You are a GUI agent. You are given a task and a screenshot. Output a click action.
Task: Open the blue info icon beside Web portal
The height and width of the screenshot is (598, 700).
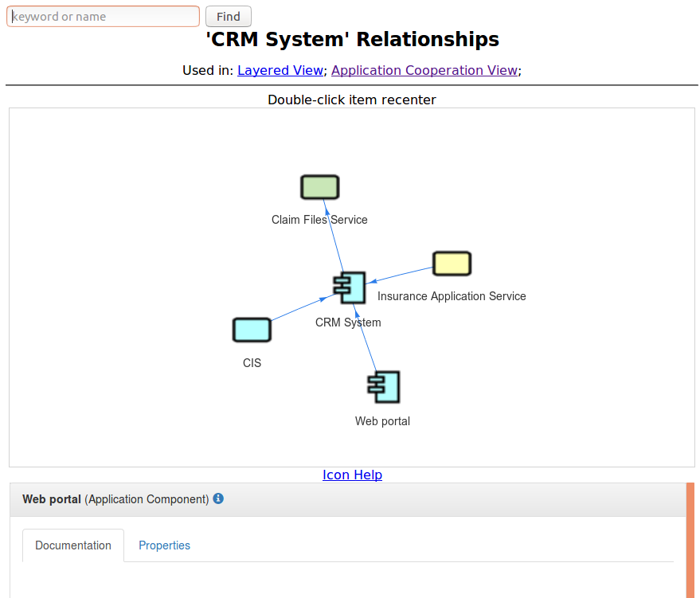pos(218,498)
